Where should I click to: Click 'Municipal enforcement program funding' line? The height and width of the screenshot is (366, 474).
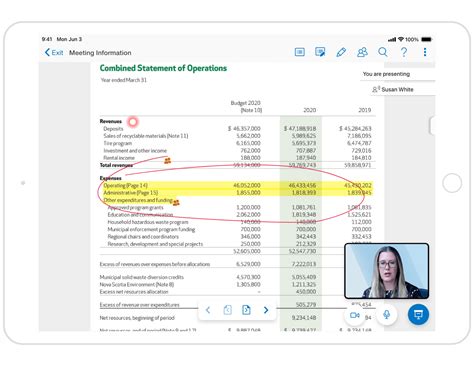151,229
